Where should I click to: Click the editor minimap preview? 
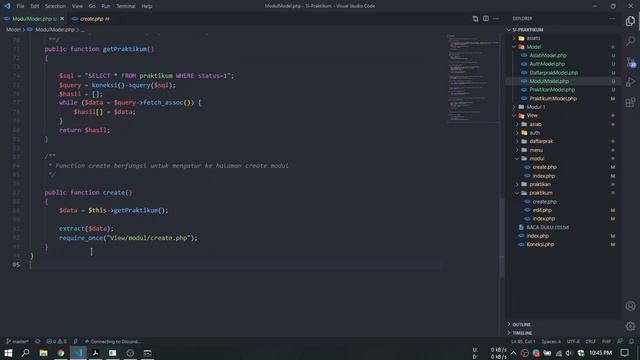[x=473, y=78]
